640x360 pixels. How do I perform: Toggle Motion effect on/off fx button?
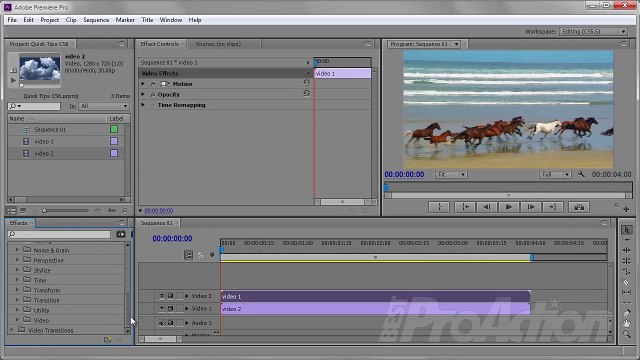(x=153, y=84)
